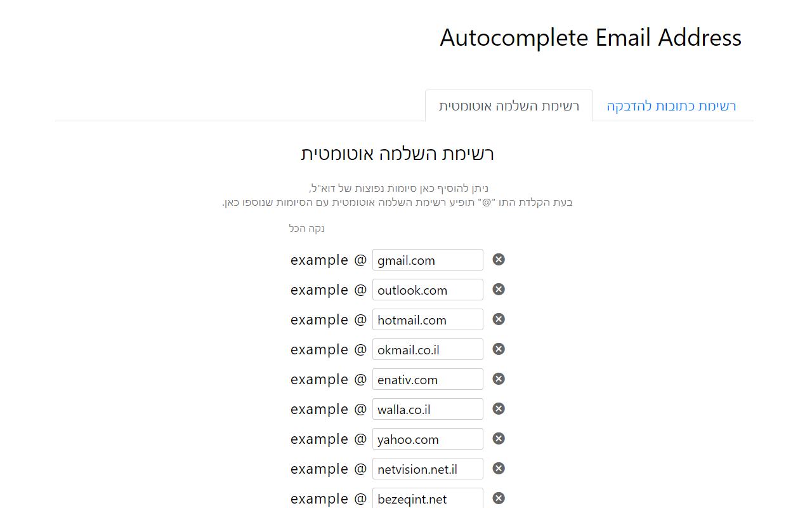Remove the bezeqint.net suffix entry
This screenshot has width=812, height=508.
coord(498,498)
